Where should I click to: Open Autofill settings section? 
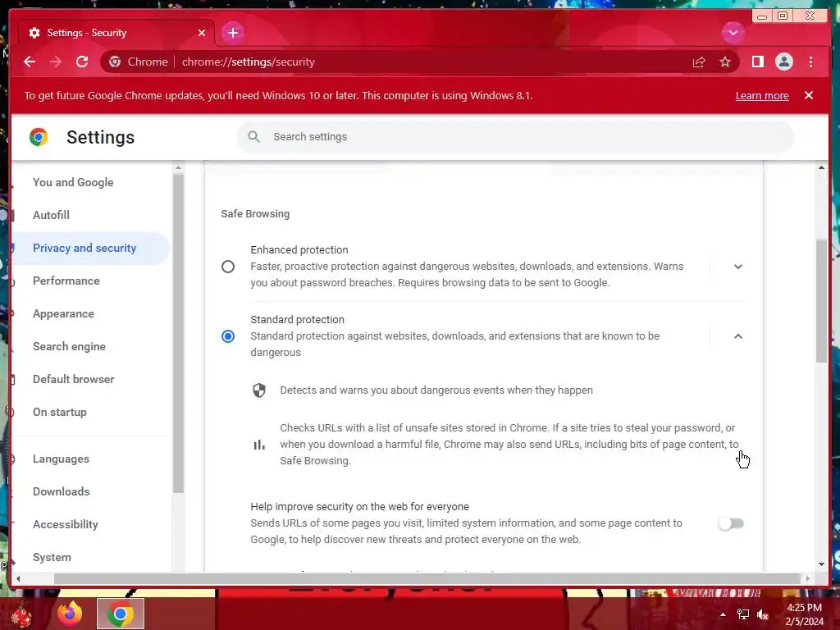click(51, 215)
